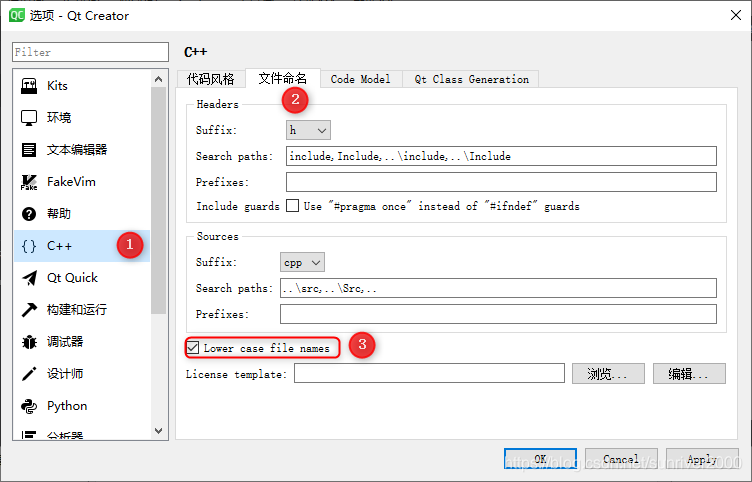This screenshot has width=752, height=482.
Task: Focus the Filter search field
Action: (91, 52)
